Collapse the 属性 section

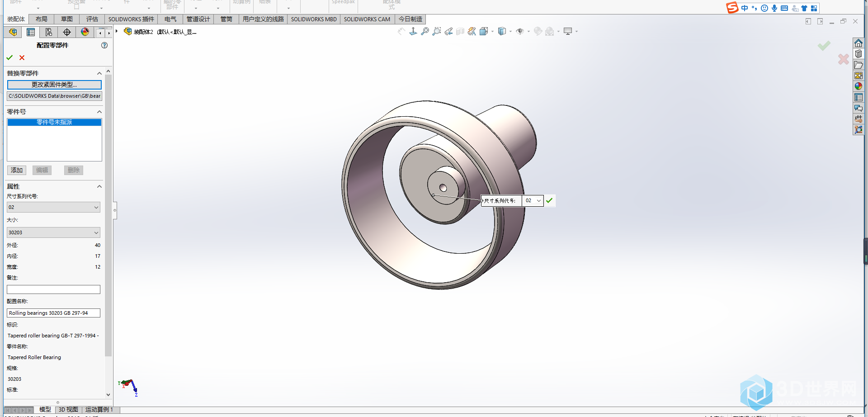coord(99,186)
